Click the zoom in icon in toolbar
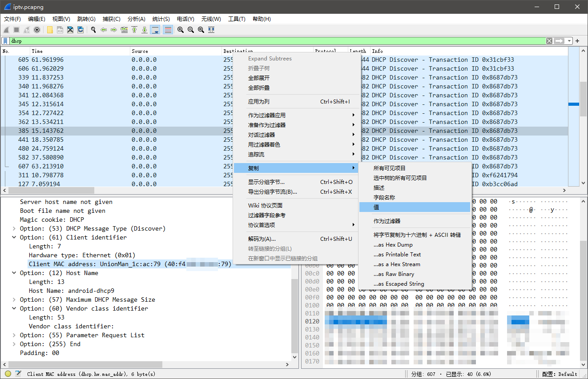 point(180,30)
